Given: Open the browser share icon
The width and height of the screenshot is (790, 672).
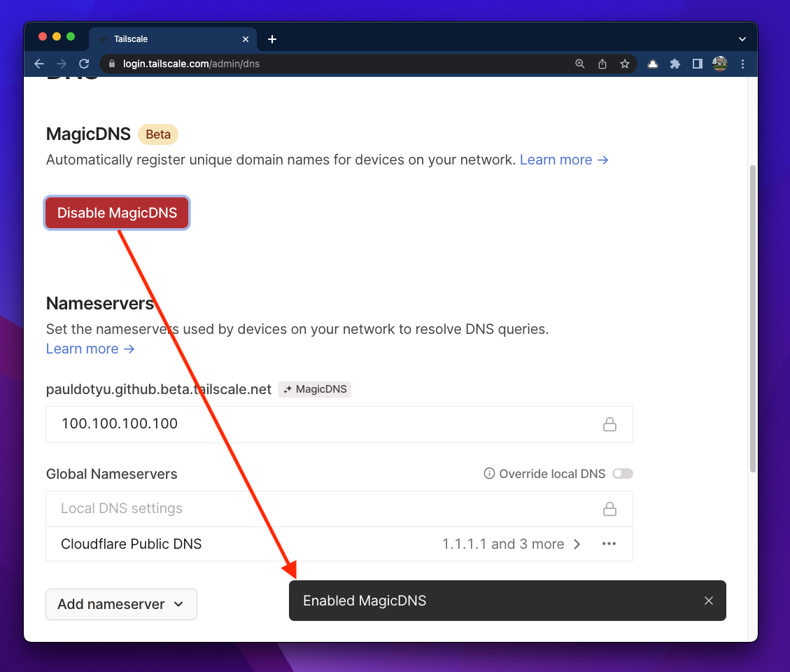Looking at the screenshot, I should [602, 64].
